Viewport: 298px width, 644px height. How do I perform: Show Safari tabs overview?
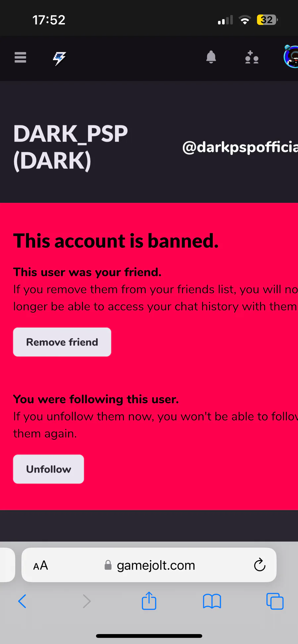point(275,601)
